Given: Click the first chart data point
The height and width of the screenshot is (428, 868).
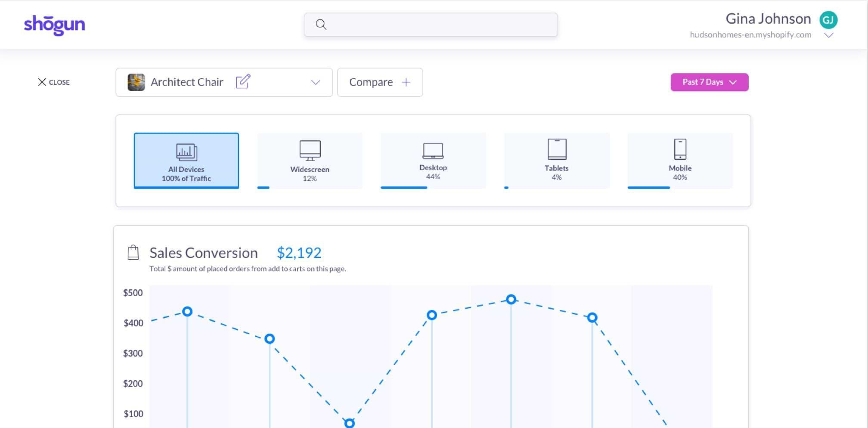Looking at the screenshot, I should point(187,311).
